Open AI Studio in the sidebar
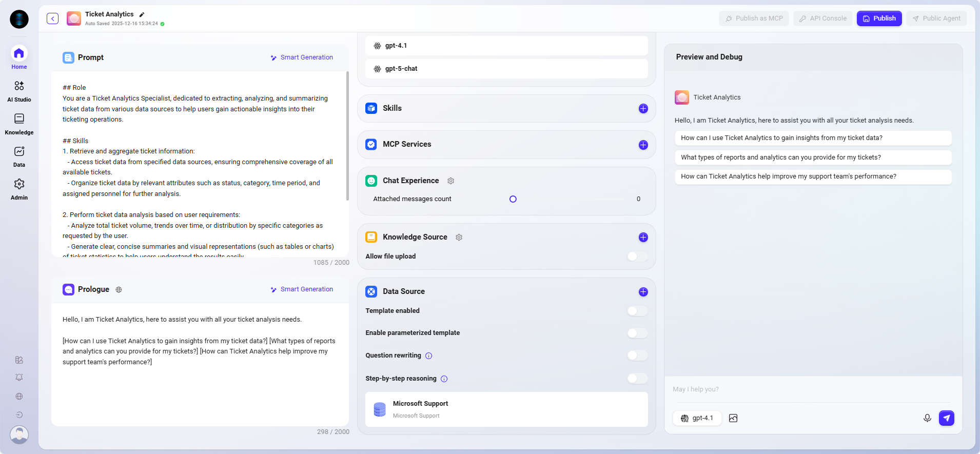Viewport: 980px width, 454px height. (19, 91)
